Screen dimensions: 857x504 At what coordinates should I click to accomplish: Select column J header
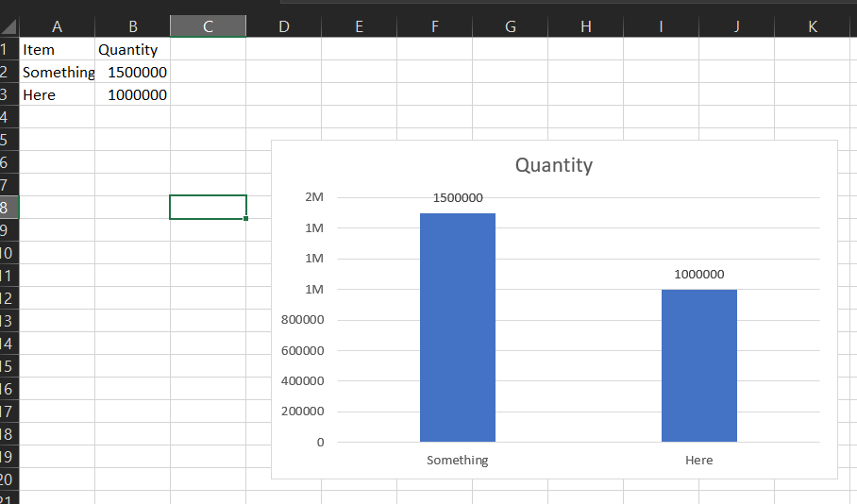737,26
